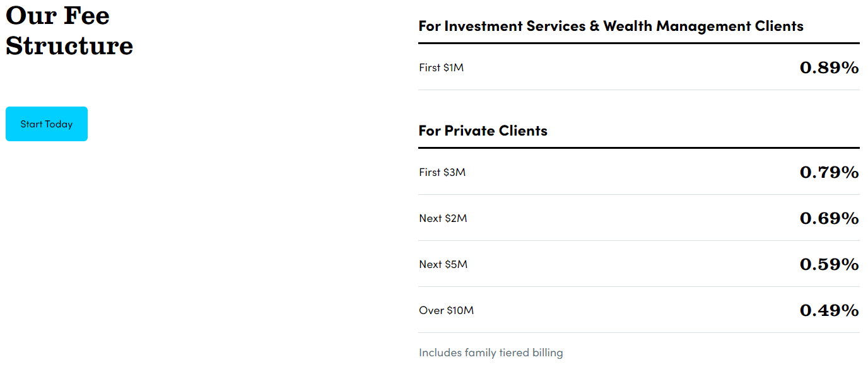This screenshot has height=367, width=868.
Task: Click the Next $2M tier label
Action: point(443,218)
